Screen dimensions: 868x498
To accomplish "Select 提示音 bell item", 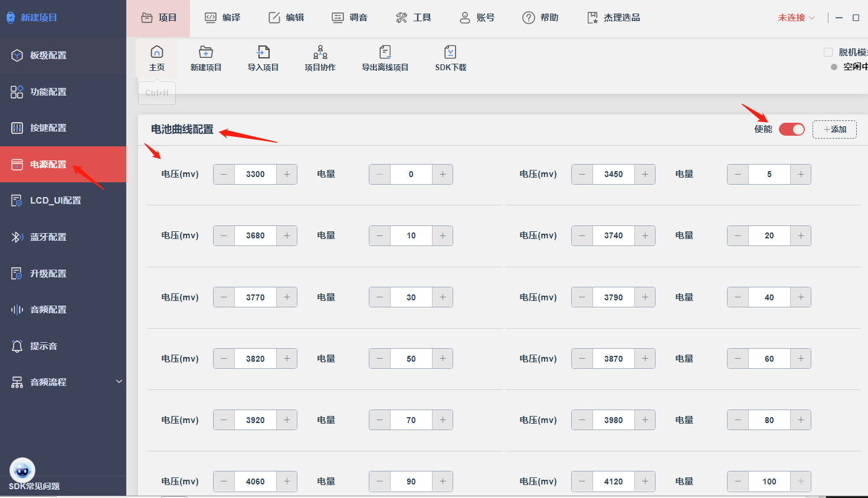I will tap(63, 346).
